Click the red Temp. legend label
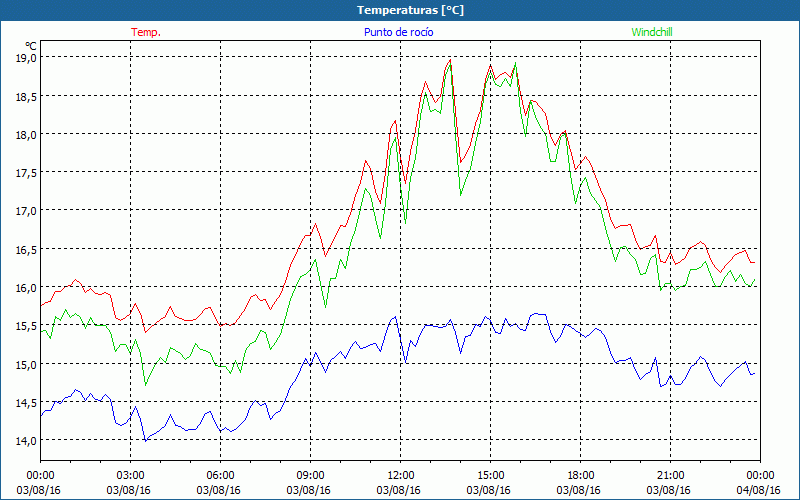Image resolution: width=800 pixels, height=500 pixels. (146, 32)
